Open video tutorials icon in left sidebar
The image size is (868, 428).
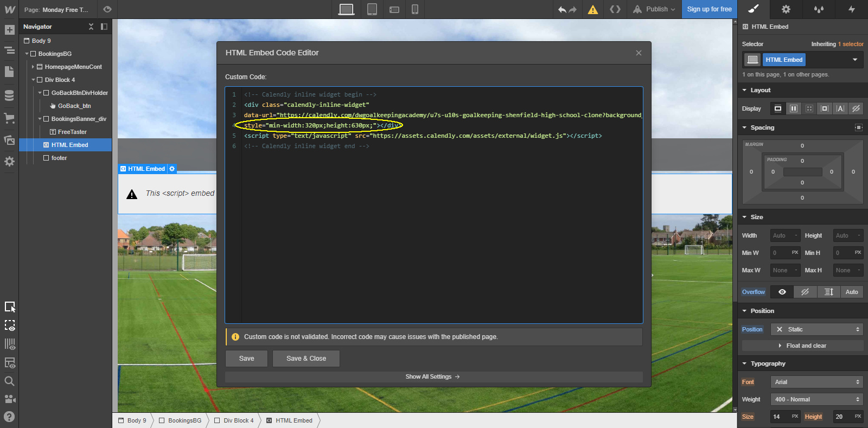point(9,399)
